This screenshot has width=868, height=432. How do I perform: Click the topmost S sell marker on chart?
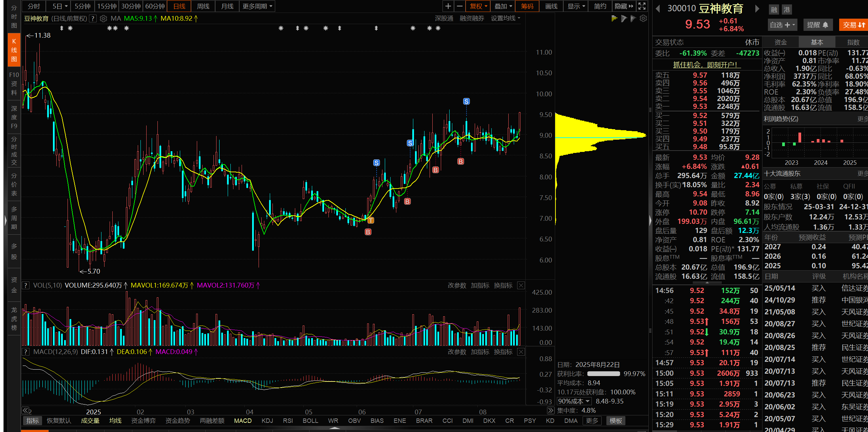[x=466, y=101]
